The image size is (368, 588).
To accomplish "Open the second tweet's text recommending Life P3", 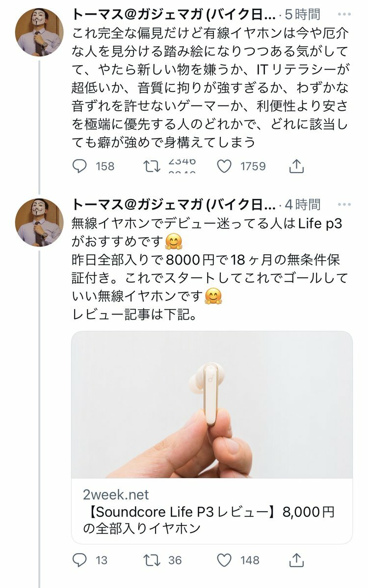I will click(210, 269).
